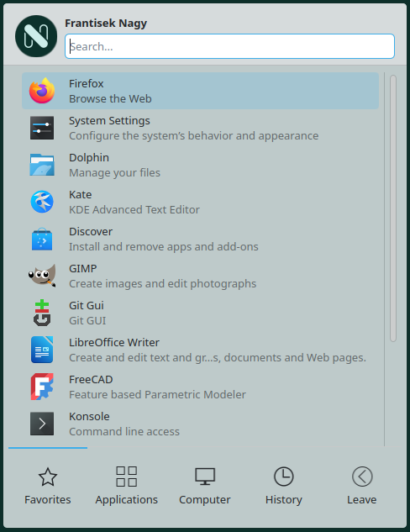
Task: Select the 'Firefox' entry title
Action: click(x=87, y=83)
